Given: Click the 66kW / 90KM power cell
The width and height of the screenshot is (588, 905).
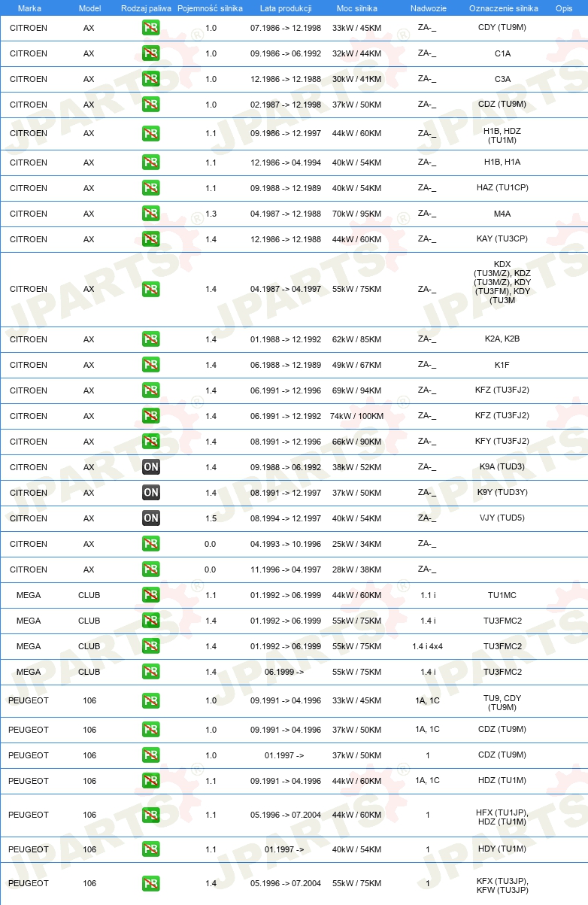Looking at the screenshot, I should coord(357,442).
